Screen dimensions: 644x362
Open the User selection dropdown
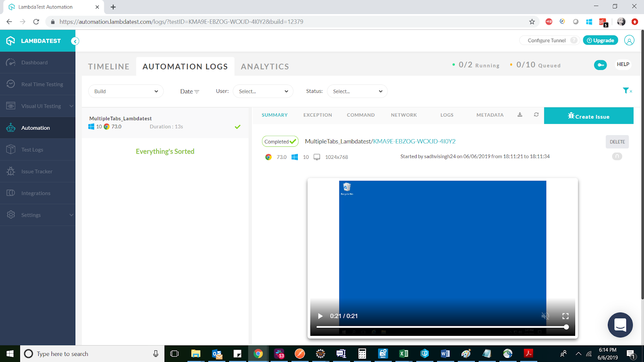pos(263,91)
